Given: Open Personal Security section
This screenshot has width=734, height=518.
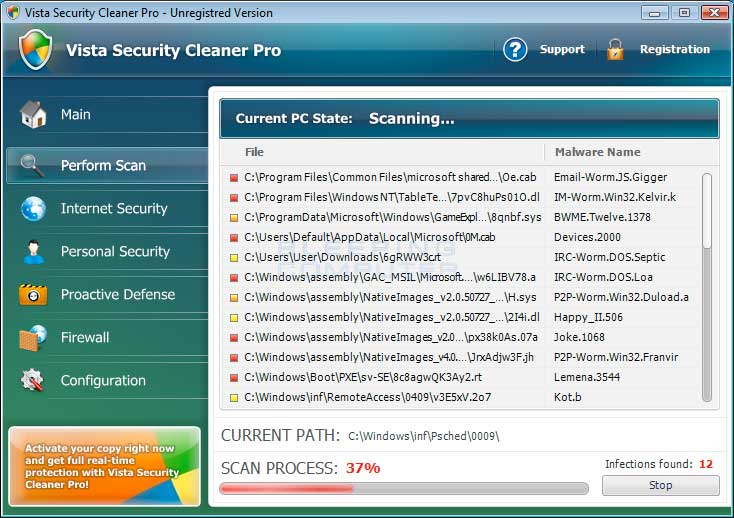Looking at the screenshot, I should (x=107, y=251).
